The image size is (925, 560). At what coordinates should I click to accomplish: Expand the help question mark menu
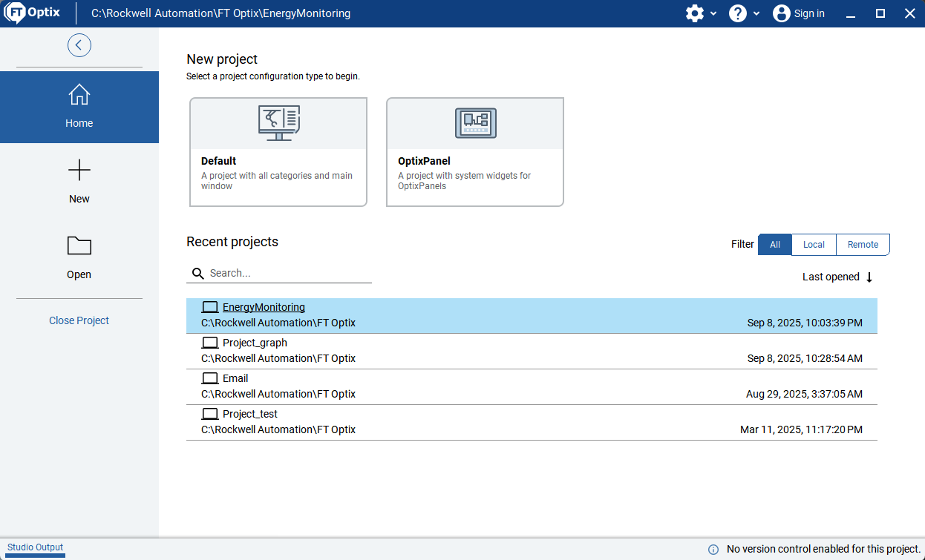point(737,13)
